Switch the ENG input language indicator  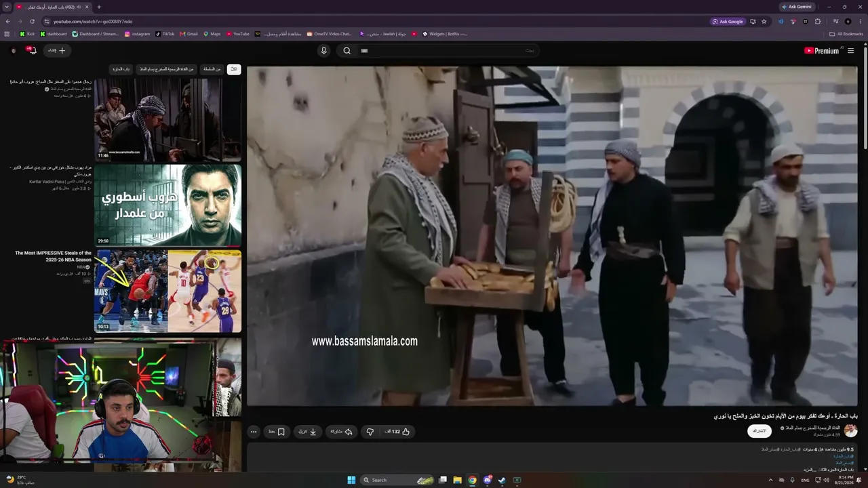806,480
